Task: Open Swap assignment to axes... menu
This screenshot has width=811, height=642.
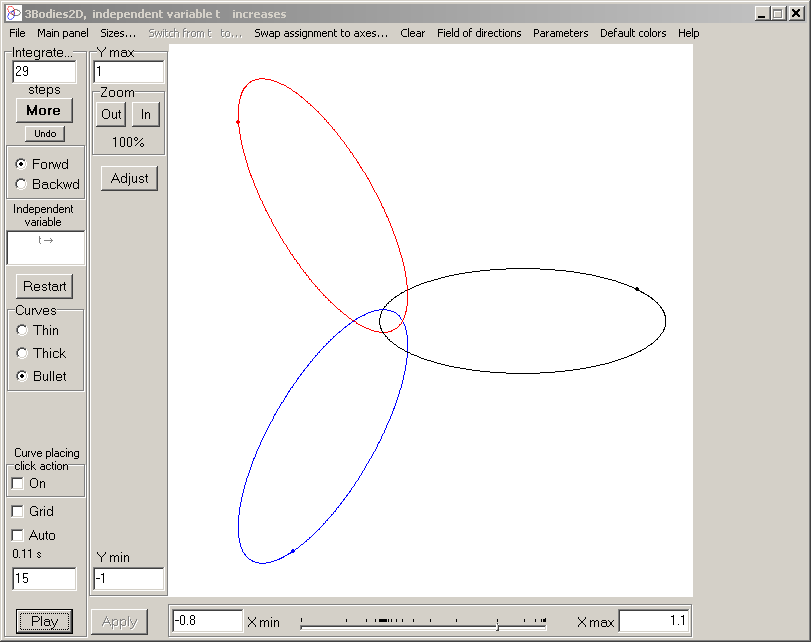Action: (x=321, y=33)
